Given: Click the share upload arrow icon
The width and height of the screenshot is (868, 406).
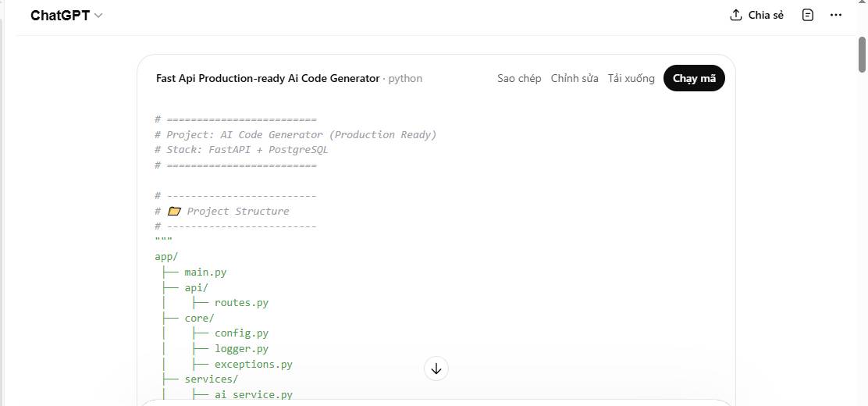Looking at the screenshot, I should 735,16.
